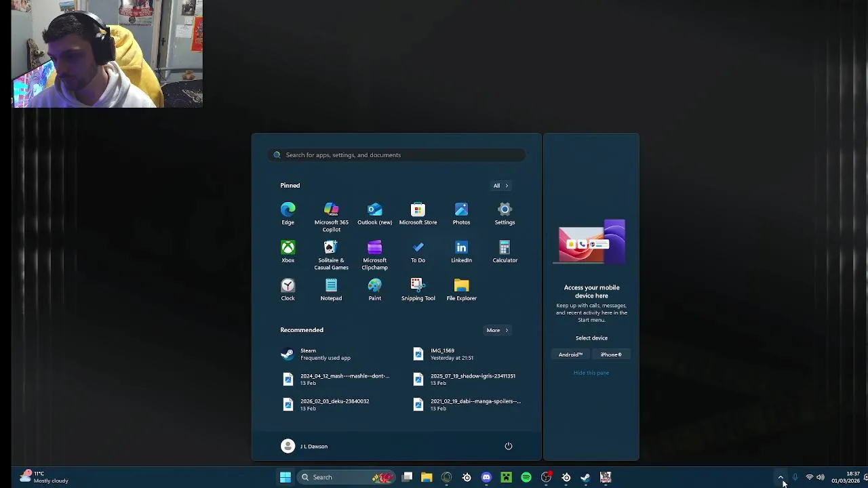Click the Hide this pane link
Screen dimensions: 868x488
(x=591, y=373)
